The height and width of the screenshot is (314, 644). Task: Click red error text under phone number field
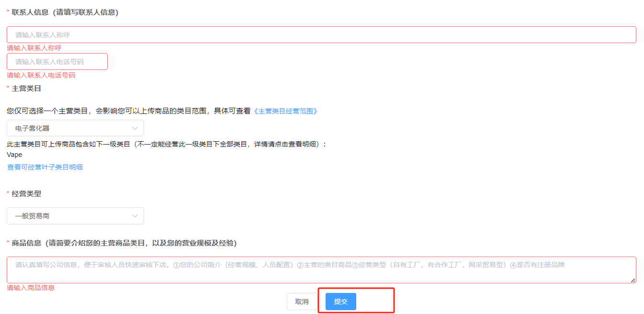[x=41, y=76]
